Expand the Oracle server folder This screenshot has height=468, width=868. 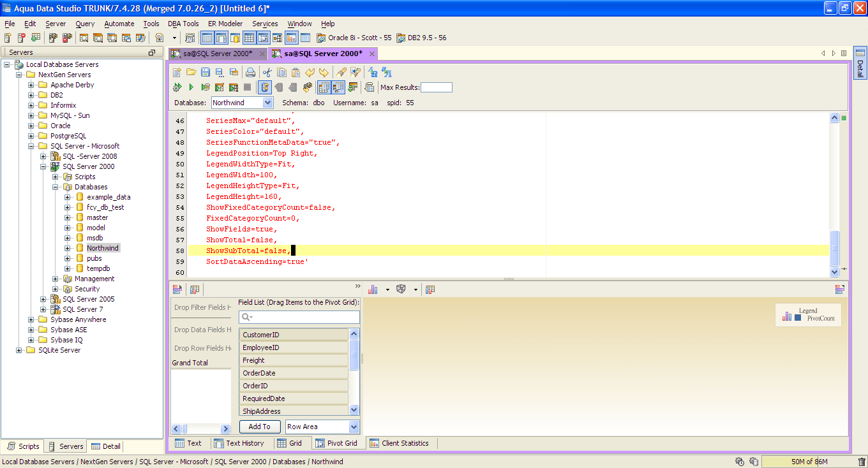(x=31, y=126)
